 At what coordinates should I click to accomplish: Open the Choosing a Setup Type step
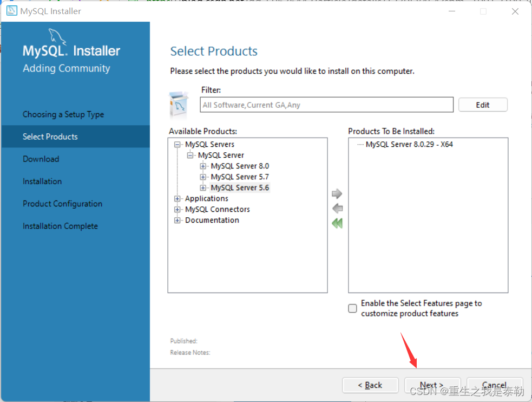63,114
